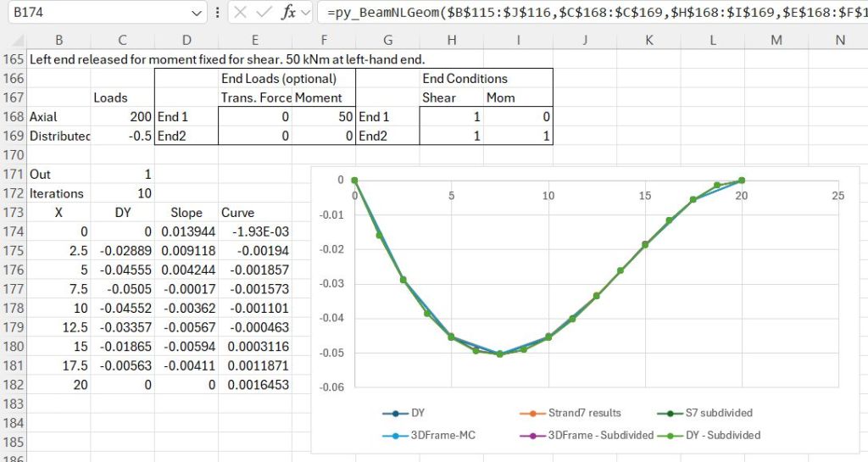Select column header D

coord(186,40)
